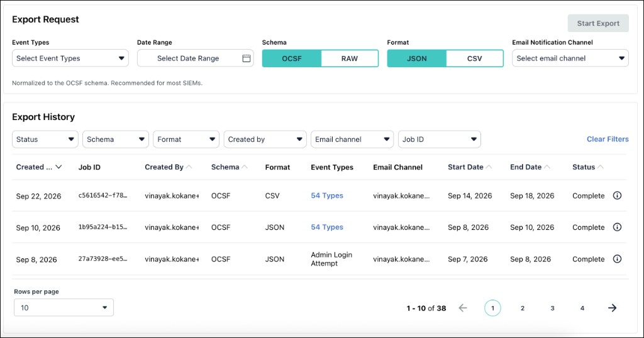644x338 pixels.
Task: Go to page 3
Action: (552, 308)
